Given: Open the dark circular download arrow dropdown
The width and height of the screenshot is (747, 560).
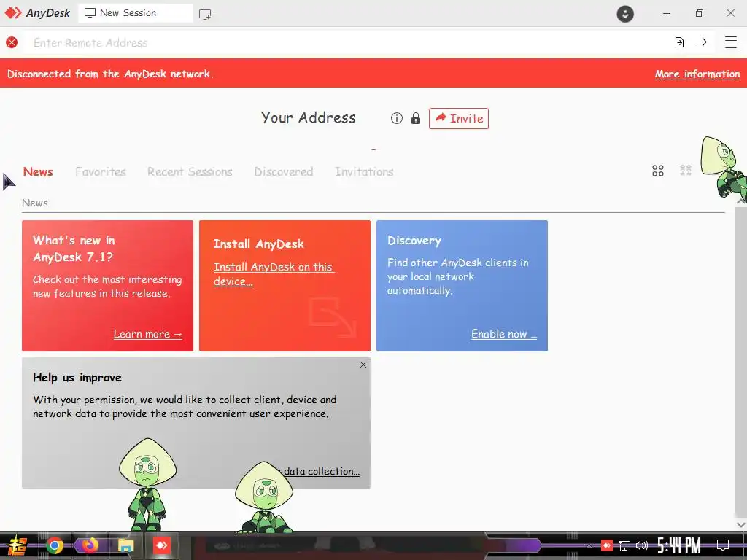Looking at the screenshot, I should [x=625, y=14].
